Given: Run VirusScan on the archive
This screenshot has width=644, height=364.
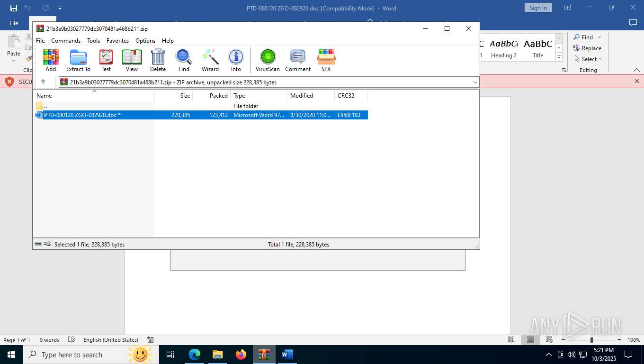Looking at the screenshot, I should pyautogui.click(x=268, y=60).
